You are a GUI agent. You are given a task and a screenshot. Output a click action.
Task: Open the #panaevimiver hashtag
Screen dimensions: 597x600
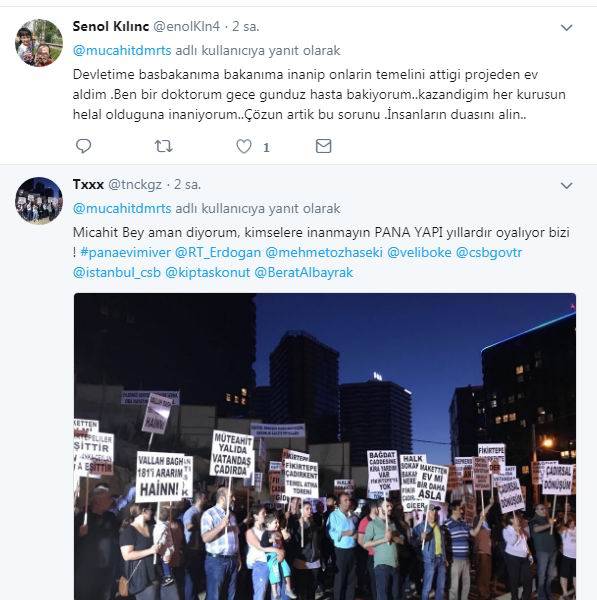pos(126,253)
